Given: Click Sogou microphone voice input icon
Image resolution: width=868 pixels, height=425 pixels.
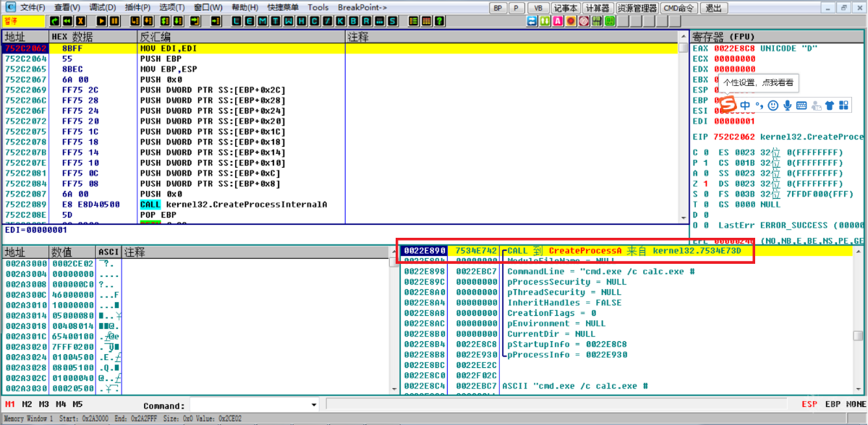Looking at the screenshot, I should point(787,106).
